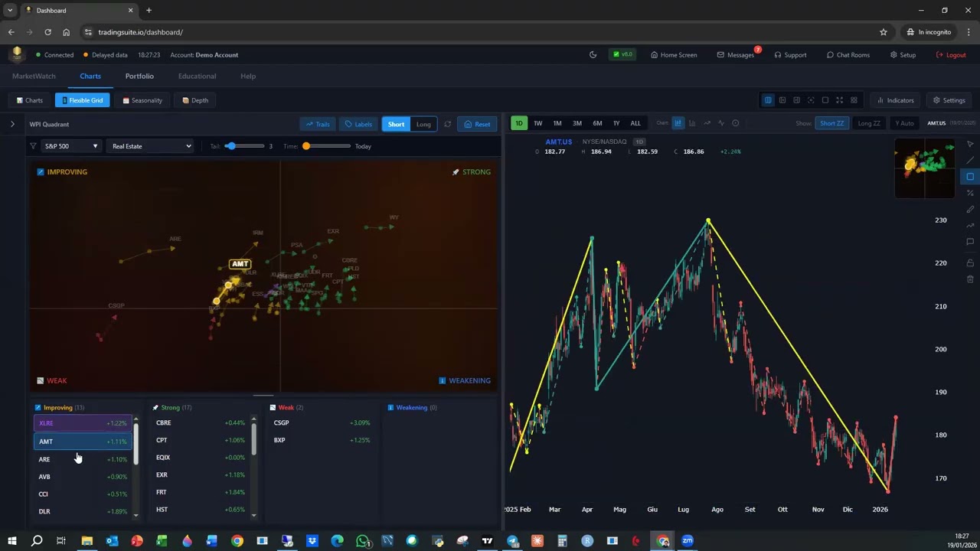Choose bar chart type icon

coord(692,123)
